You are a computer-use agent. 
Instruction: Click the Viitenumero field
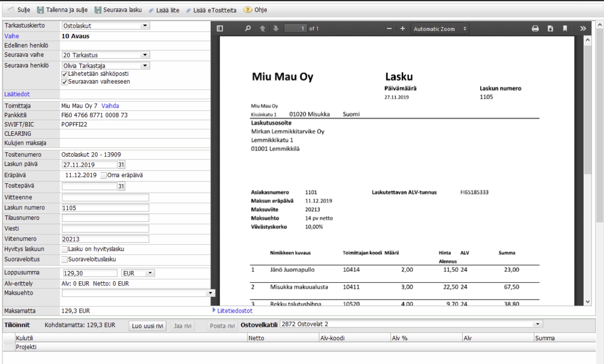[x=105, y=239]
